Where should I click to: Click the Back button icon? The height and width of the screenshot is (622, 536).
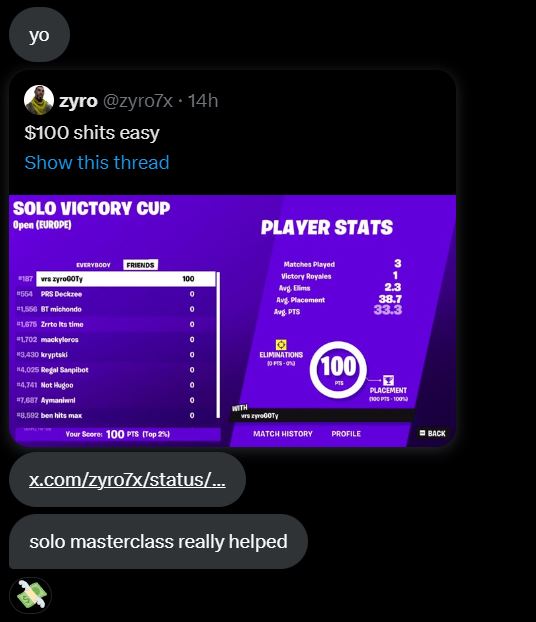pyautogui.click(x=423, y=433)
